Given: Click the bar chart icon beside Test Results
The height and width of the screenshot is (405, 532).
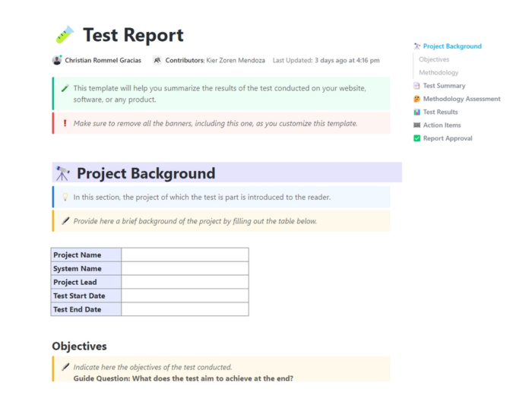Looking at the screenshot, I should pos(416,112).
